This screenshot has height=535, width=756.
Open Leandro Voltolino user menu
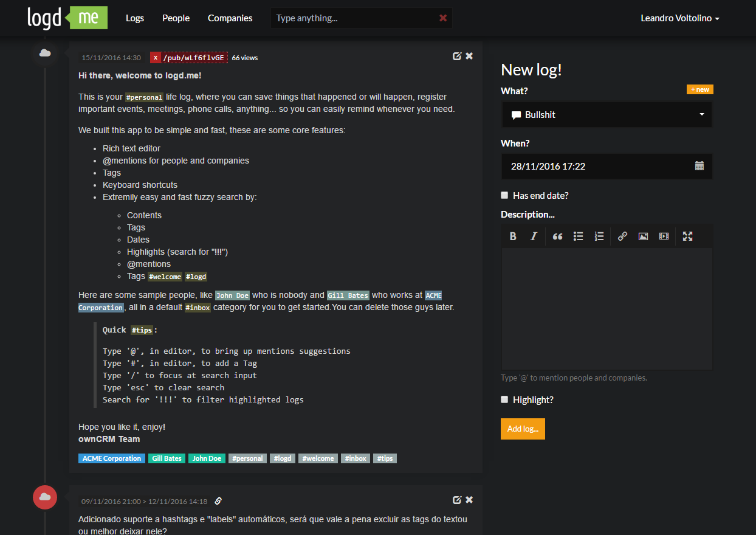coord(680,18)
